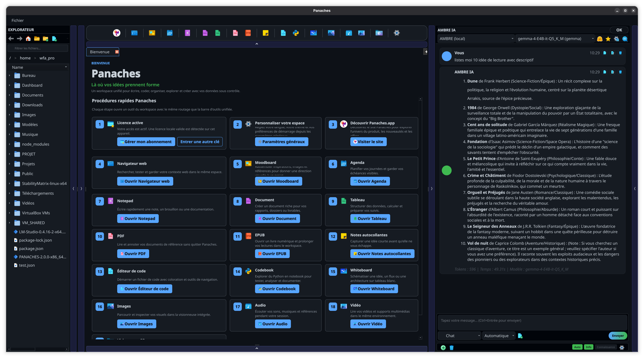Open the Panaches phoenix logo in toolbar
The height and width of the screenshot is (358, 644).
[116, 33]
